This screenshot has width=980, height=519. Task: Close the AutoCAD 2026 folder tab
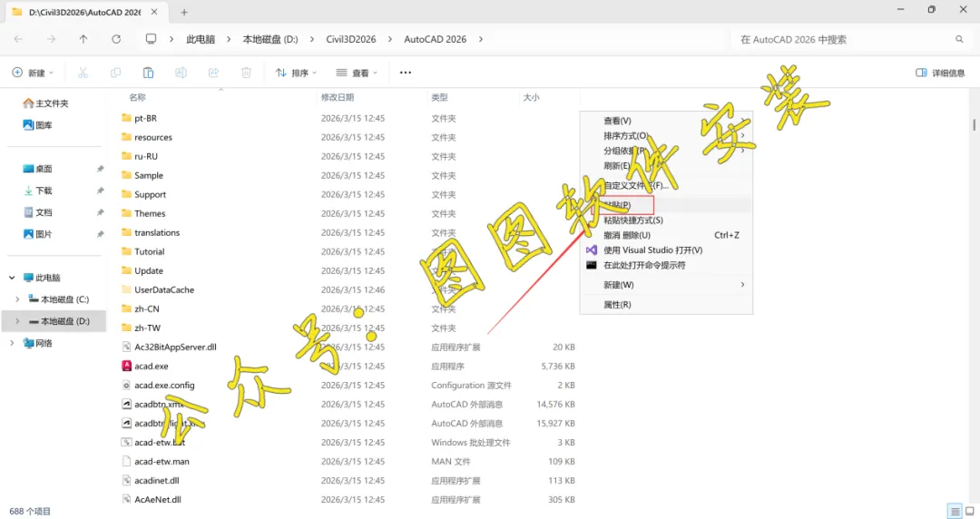[154, 12]
